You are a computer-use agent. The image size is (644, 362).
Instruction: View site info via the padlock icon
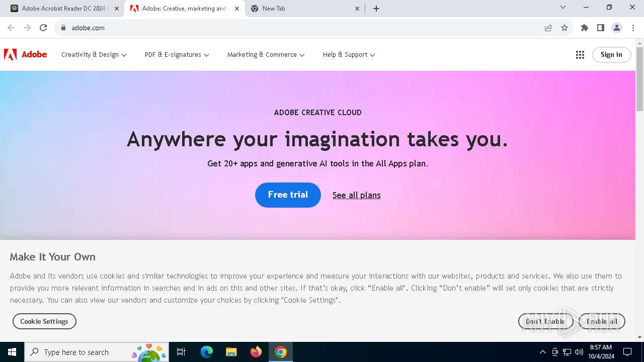click(63, 28)
